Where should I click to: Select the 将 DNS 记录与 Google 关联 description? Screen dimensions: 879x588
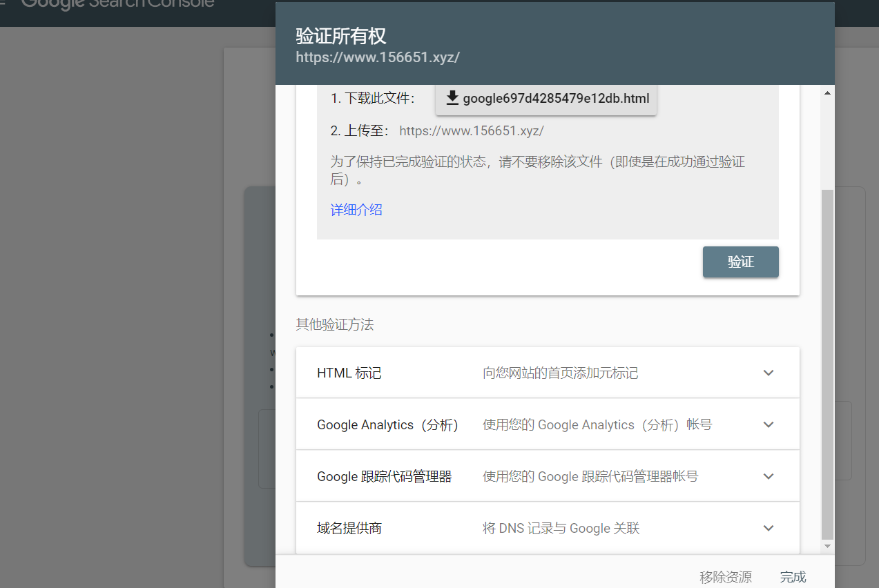coord(561,529)
